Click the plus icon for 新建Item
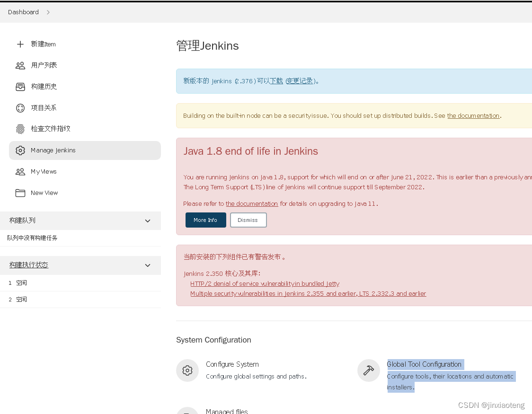The height and width of the screenshot is (414, 532). 20,44
